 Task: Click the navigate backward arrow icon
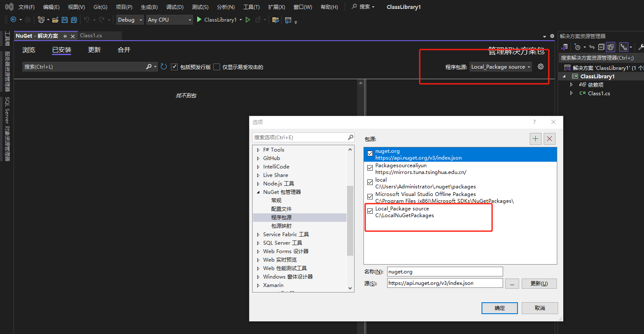click(x=14, y=19)
